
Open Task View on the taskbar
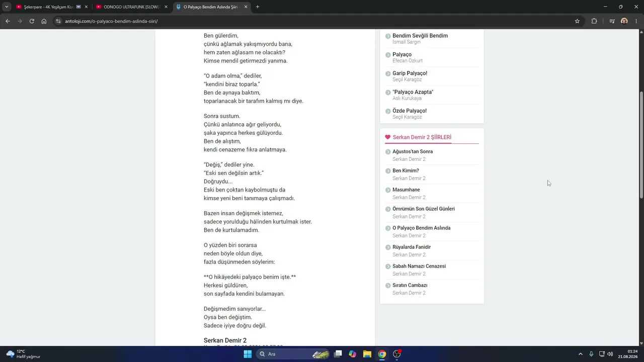tap(338, 354)
